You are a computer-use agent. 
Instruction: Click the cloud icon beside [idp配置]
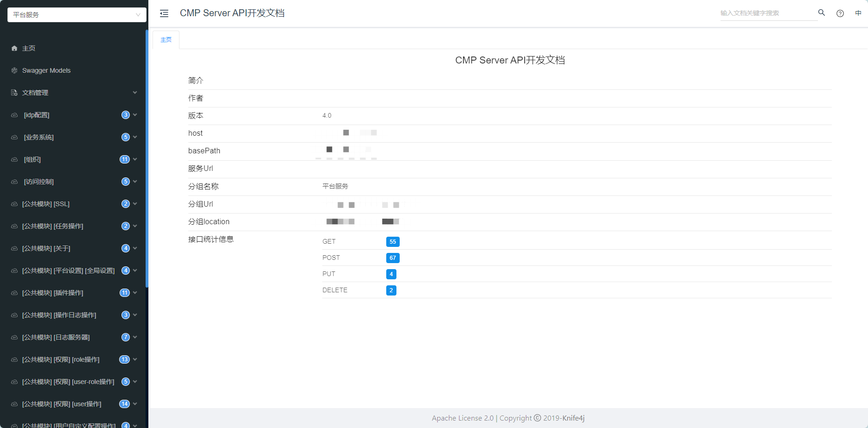click(14, 115)
